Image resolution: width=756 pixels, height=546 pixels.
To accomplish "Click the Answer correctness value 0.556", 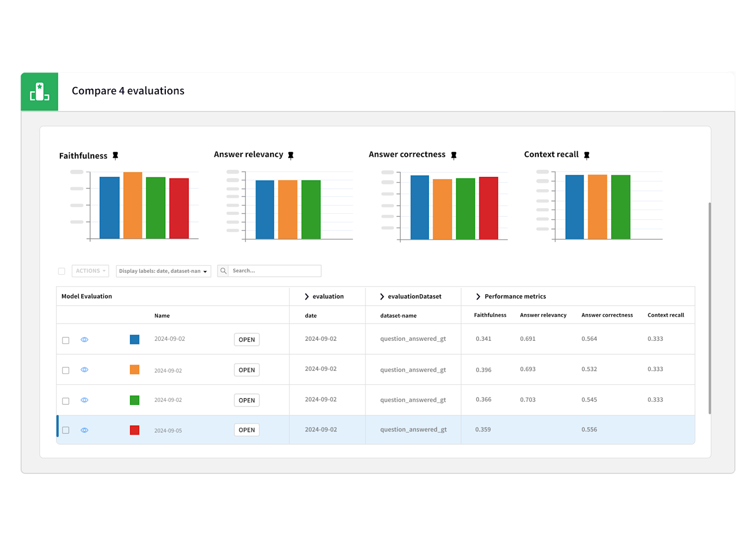I will pos(589,430).
